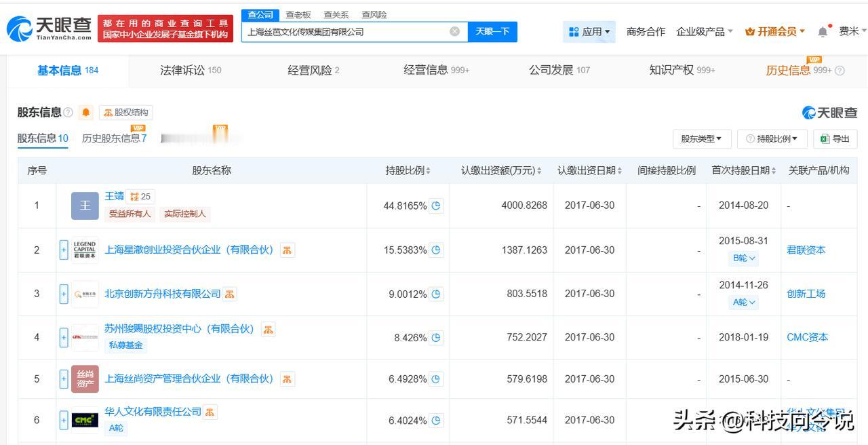Viewport: 868px width, 445px height.
Task: Expand row 5 上海丝尚资产管理 plus toggle
Action: tap(64, 379)
